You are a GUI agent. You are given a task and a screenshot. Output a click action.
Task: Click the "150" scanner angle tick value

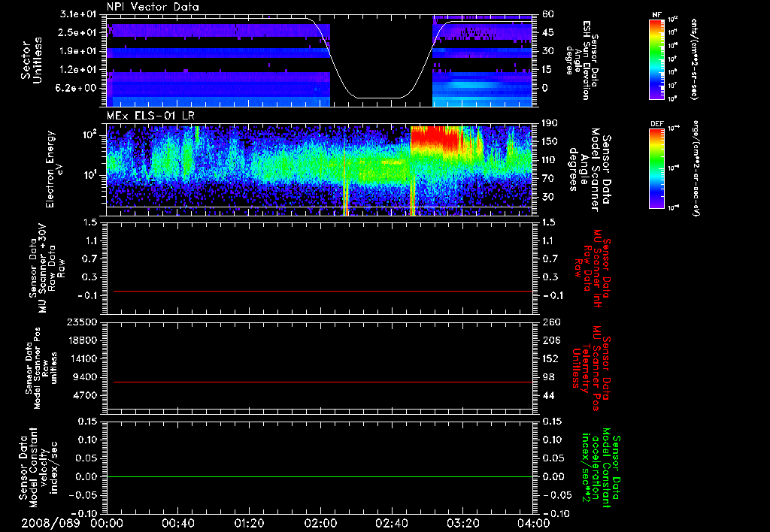click(550, 141)
